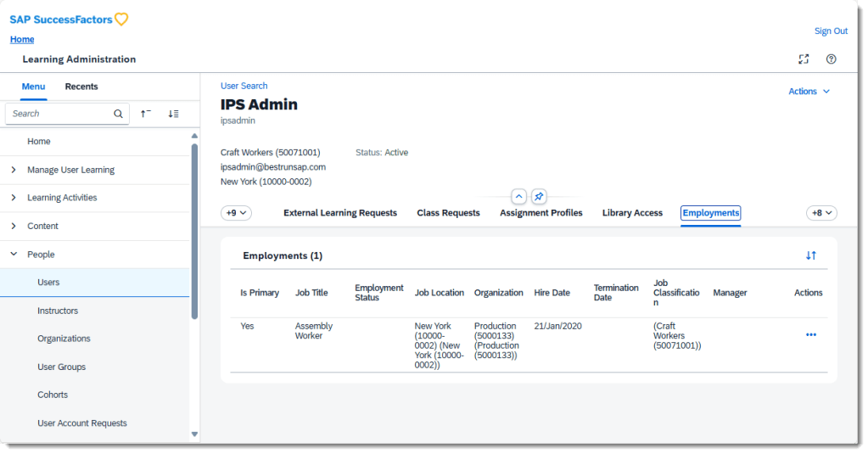Open the +8 more tabs dropdown
The height and width of the screenshot is (454, 868).
click(x=820, y=213)
